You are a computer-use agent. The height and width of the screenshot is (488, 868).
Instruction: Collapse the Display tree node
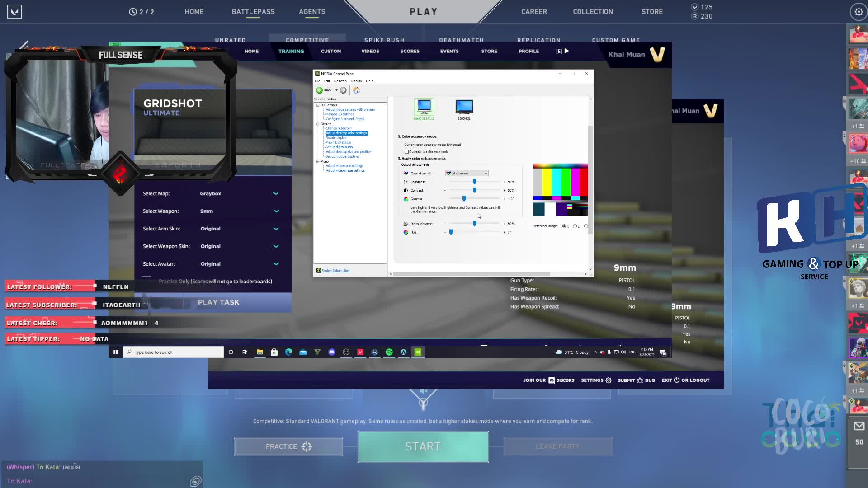pyautogui.click(x=318, y=124)
